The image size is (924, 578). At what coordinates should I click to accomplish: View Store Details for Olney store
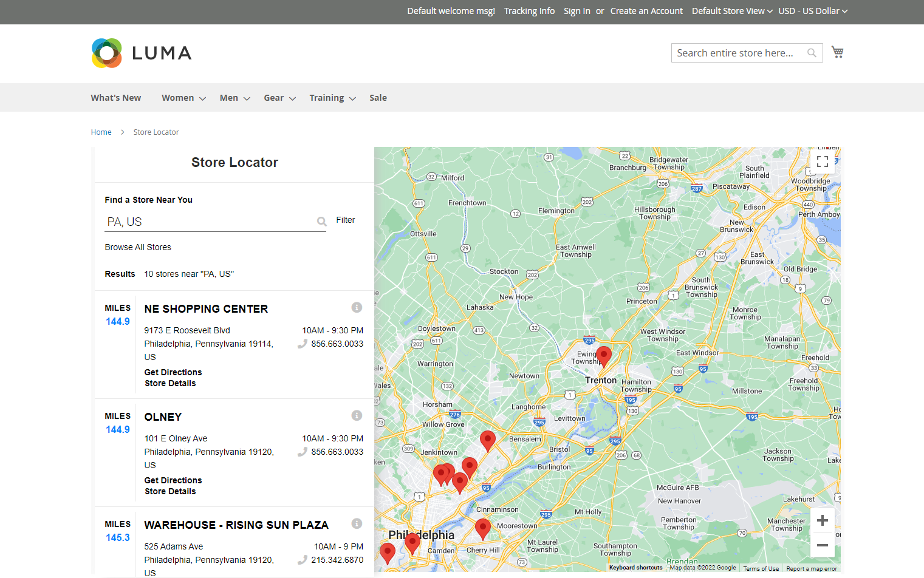click(x=170, y=491)
